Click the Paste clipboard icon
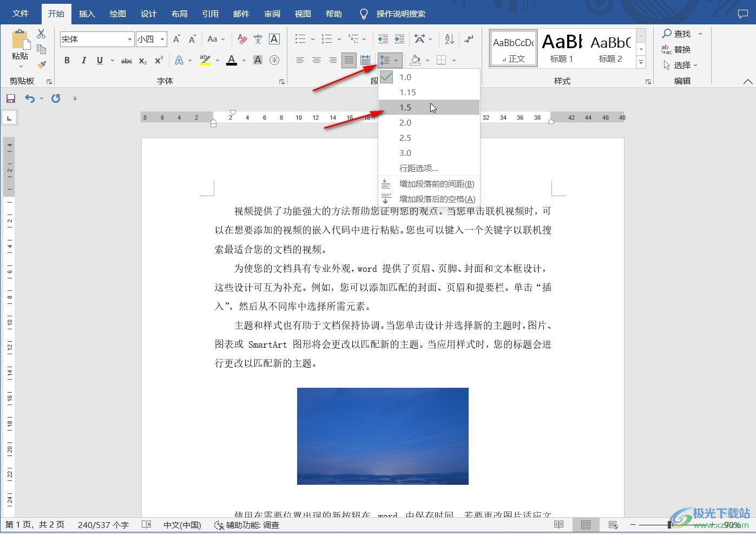Image resolution: width=756 pixels, height=534 pixels. point(20,40)
